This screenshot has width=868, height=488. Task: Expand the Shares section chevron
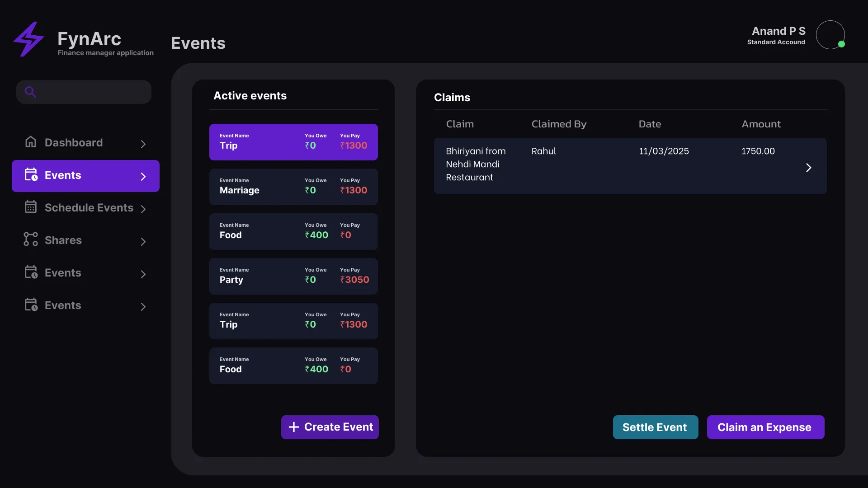(143, 241)
